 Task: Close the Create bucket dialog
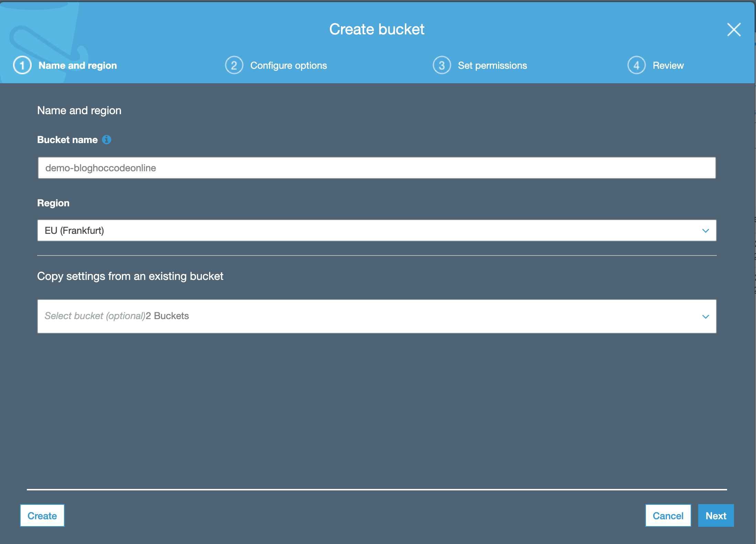click(734, 30)
